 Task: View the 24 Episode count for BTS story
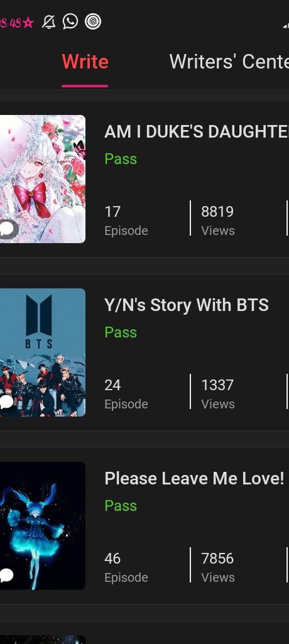point(126,393)
